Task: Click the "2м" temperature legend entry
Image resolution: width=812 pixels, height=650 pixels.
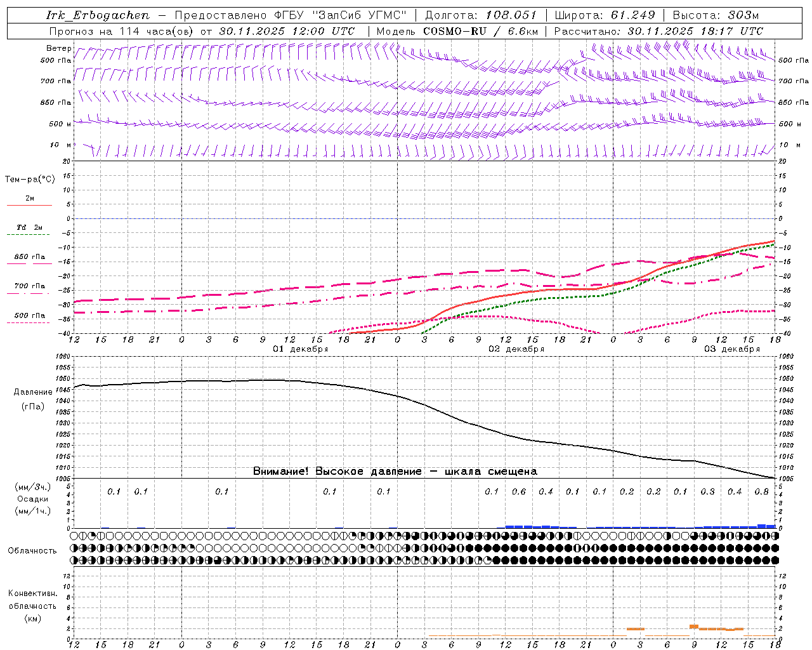Action: coord(30,199)
